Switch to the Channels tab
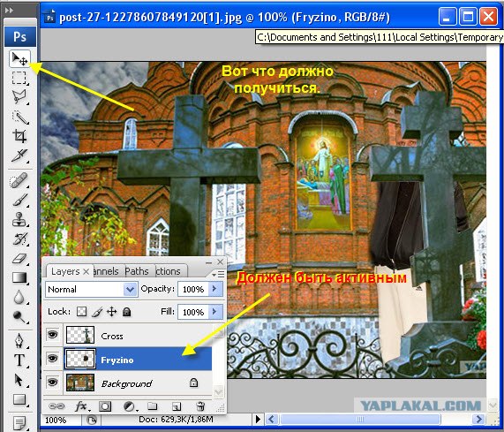504x432 pixels. [x=106, y=271]
